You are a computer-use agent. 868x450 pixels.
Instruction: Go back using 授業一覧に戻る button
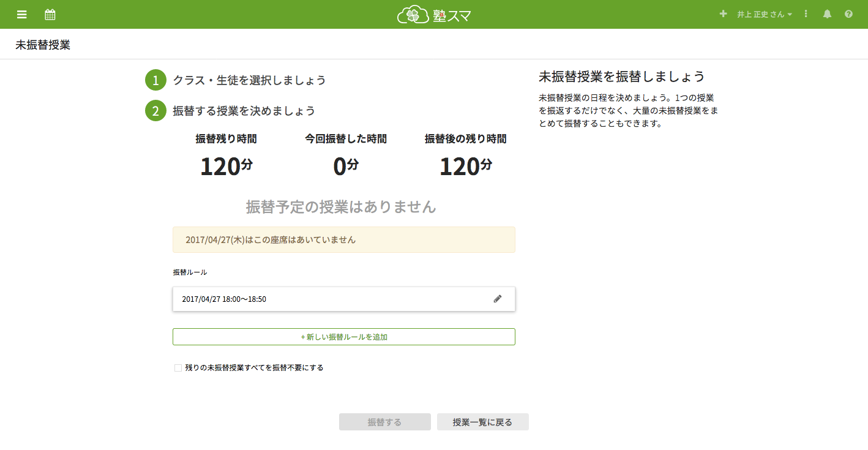coord(482,422)
